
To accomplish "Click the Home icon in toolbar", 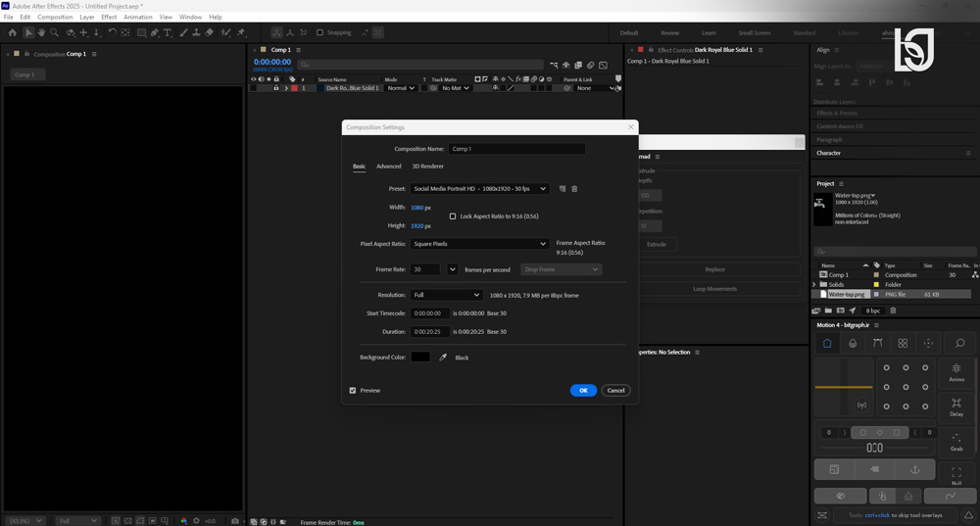I will coord(12,32).
